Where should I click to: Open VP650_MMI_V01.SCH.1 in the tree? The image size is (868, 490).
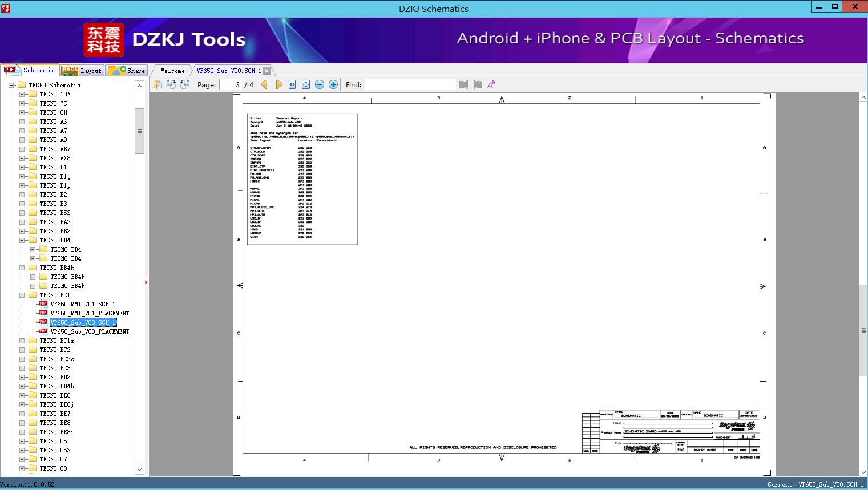tap(83, 304)
